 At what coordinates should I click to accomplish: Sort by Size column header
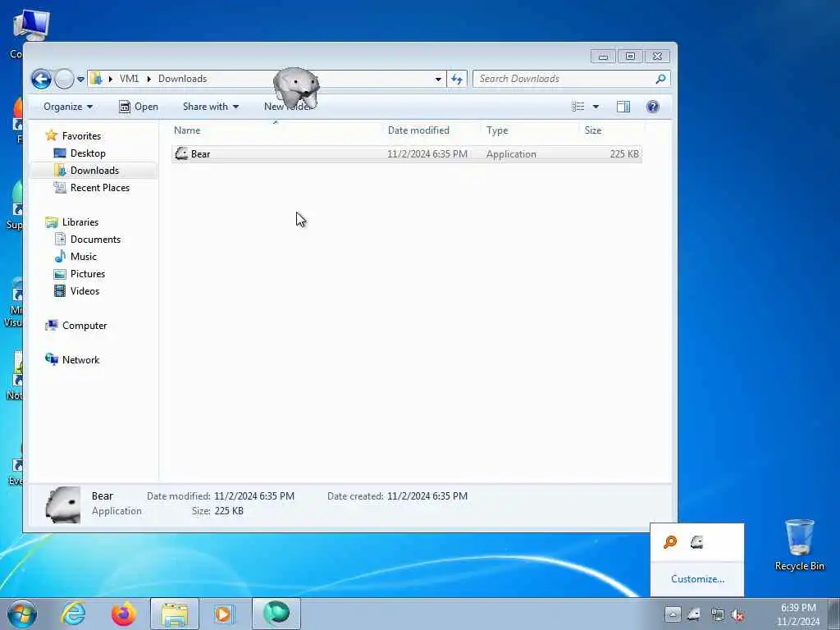pos(593,130)
